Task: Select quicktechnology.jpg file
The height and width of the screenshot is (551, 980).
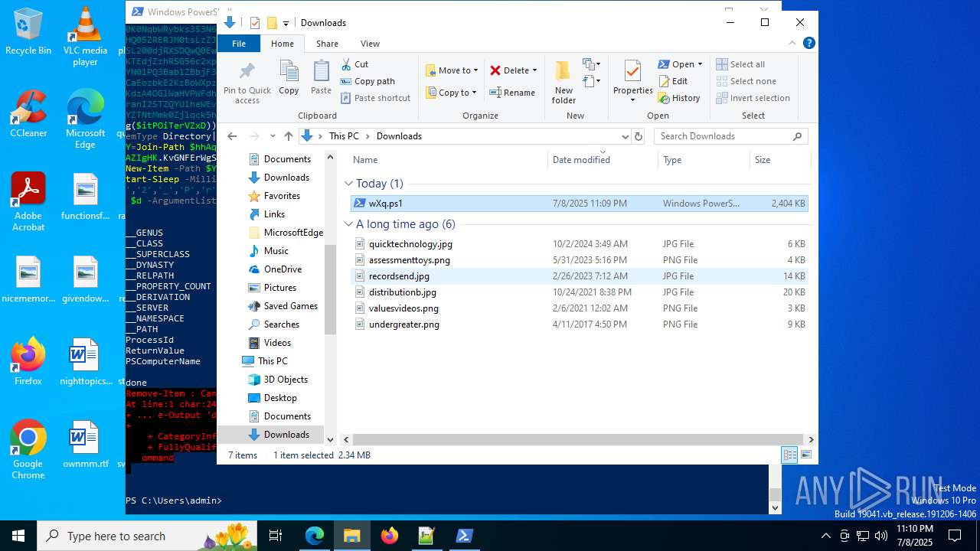Action: (579, 244)
